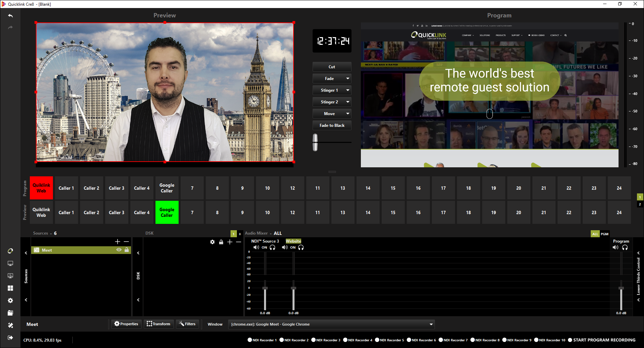Open DSK panel gear settings

click(212, 242)
